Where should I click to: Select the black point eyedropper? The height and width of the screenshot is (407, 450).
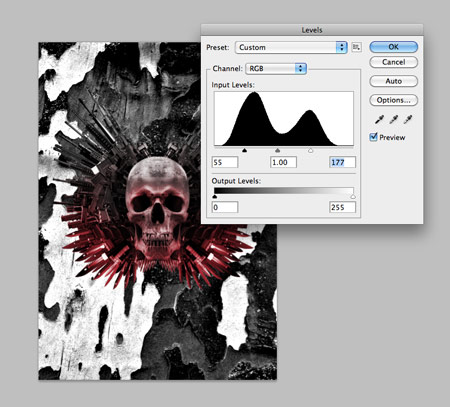click(379, 119)
